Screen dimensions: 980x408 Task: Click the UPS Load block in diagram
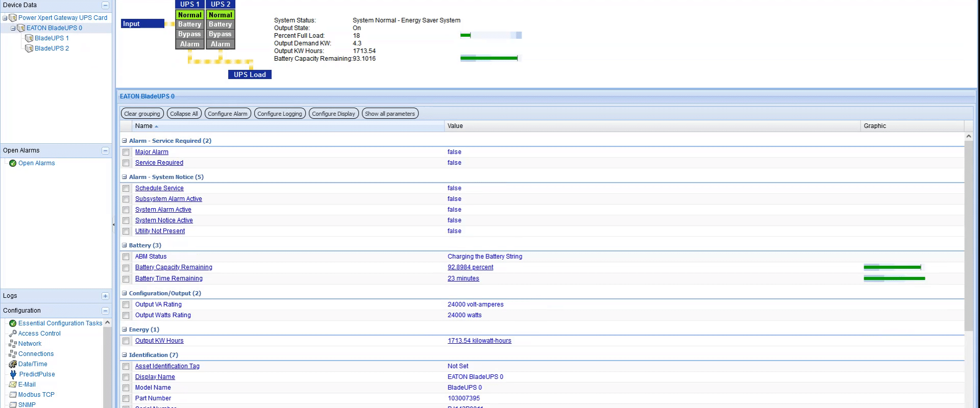tap(250, 74)
